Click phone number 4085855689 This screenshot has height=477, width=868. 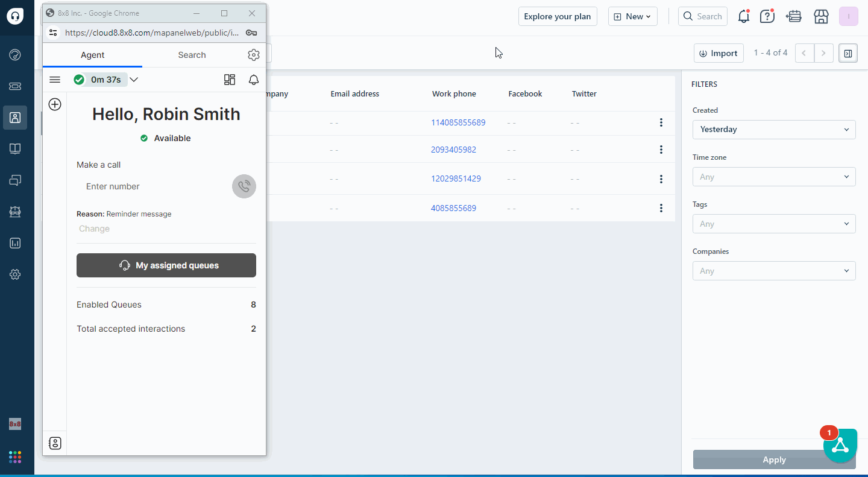(x=453, y=208)
